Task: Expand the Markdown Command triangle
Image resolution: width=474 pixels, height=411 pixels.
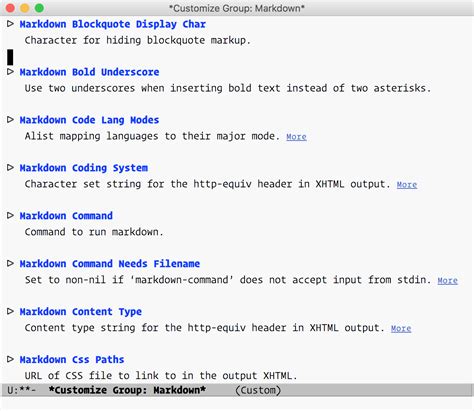Action: coord(10,215)
